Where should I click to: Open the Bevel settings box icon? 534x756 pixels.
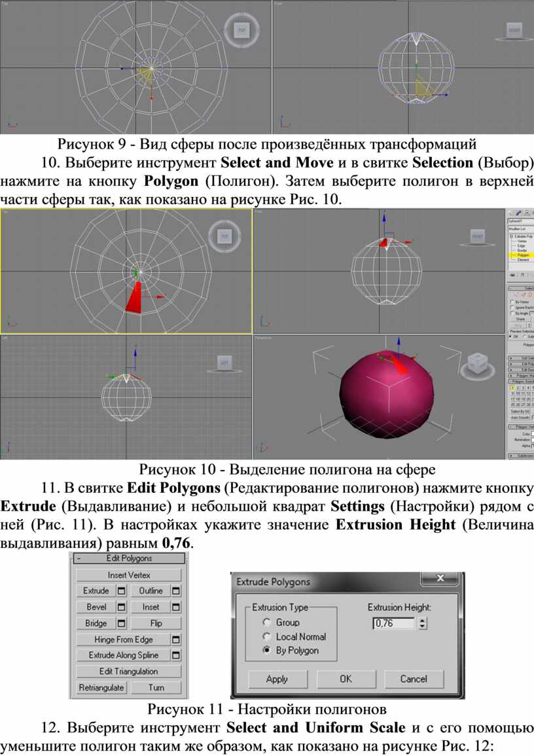tap(122, 607)
